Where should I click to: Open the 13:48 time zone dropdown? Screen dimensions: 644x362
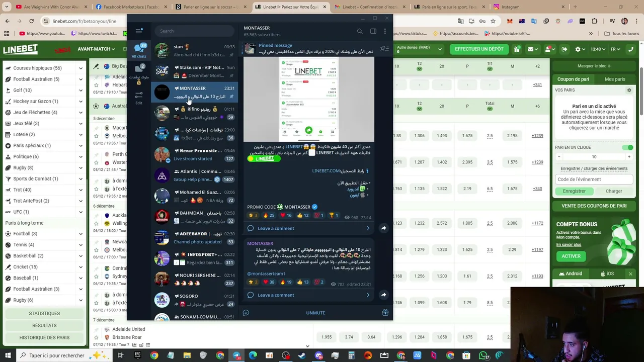tap(598, 49)
